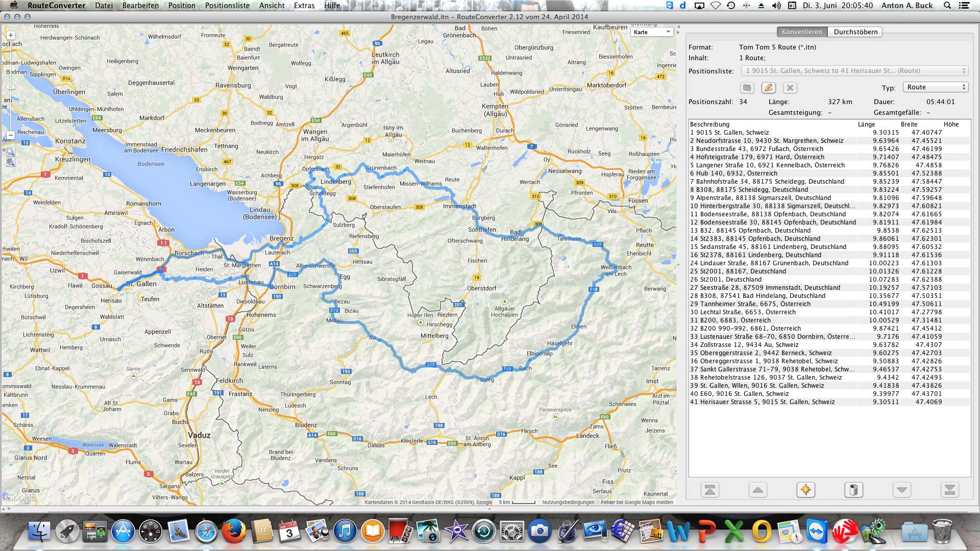Add new position with star button

[805, 490]
